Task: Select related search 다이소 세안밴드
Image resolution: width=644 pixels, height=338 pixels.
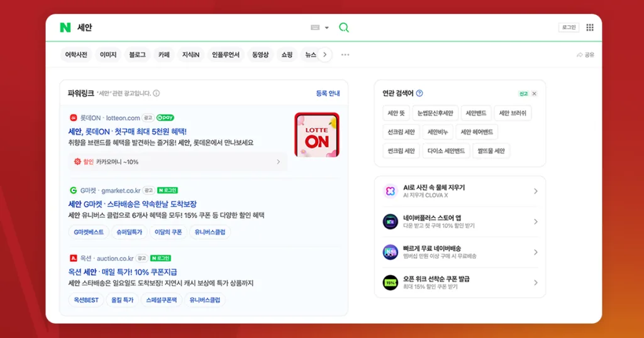Action: [x=446, y=151]
